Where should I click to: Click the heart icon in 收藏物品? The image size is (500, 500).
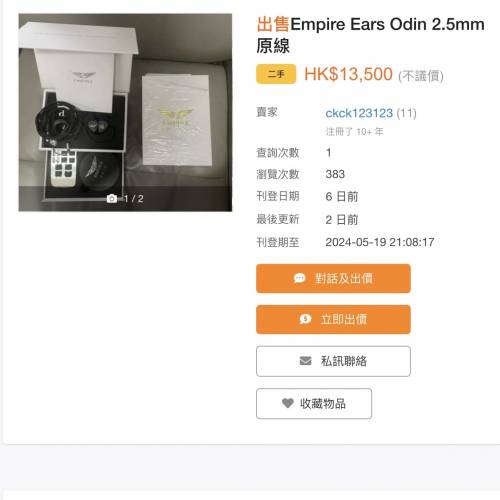click(288, 403)
